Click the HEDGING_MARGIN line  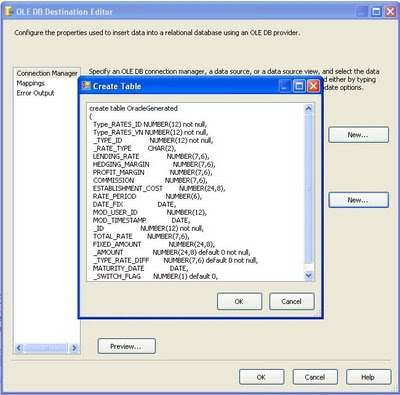click(x=154, y=164)
